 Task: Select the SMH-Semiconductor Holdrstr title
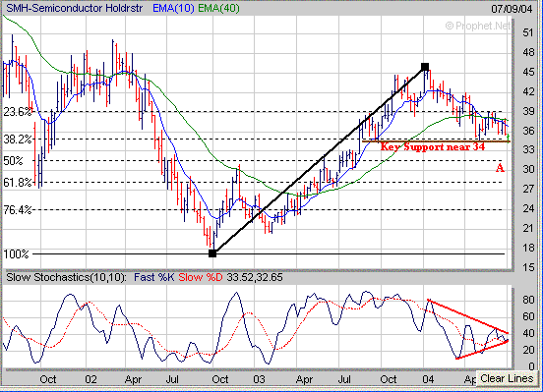[x=74, y=8]
